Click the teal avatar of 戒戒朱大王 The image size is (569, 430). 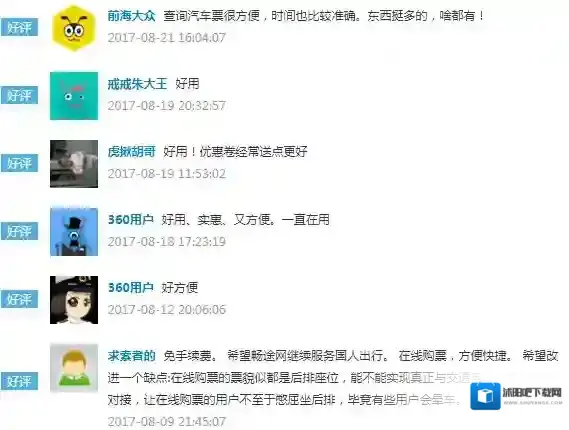[x=74, y=96]
